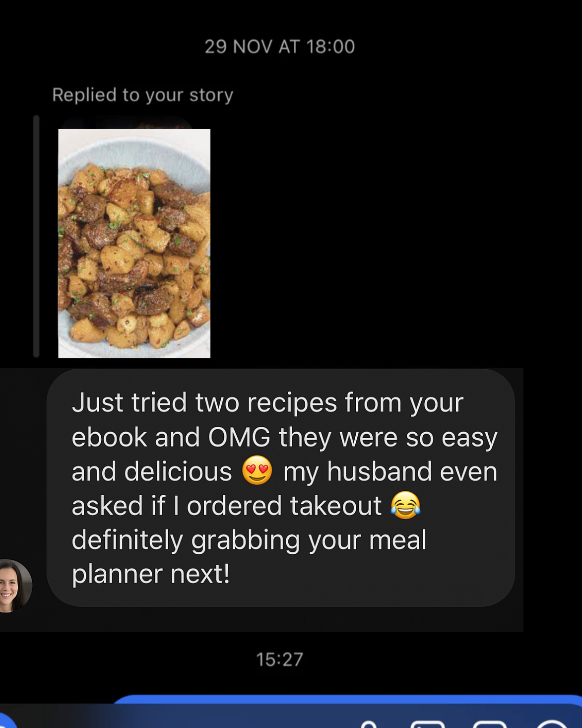582x728 pixels.
Task: Click the word "ebook" in the message
Action: 109,437
